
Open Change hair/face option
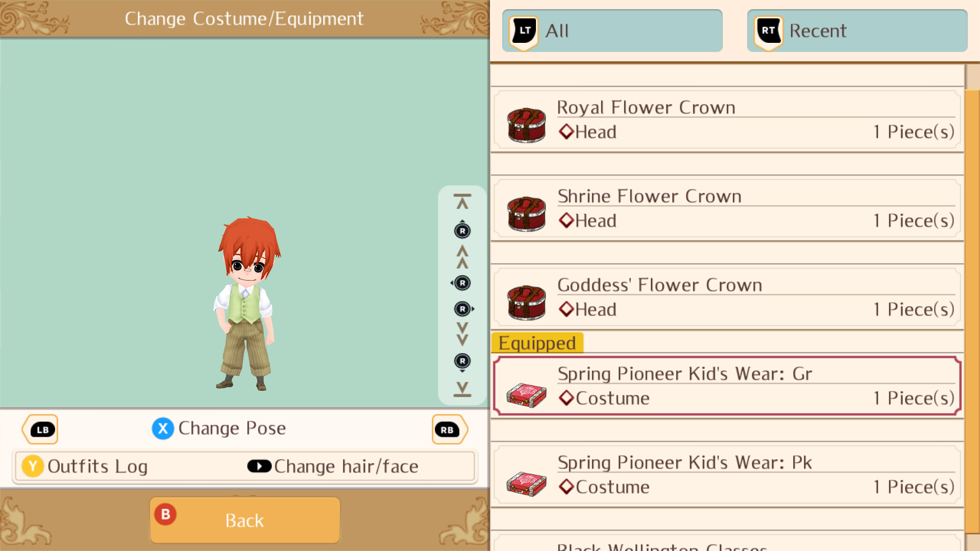pyautogui.click(x=333, y=466)
